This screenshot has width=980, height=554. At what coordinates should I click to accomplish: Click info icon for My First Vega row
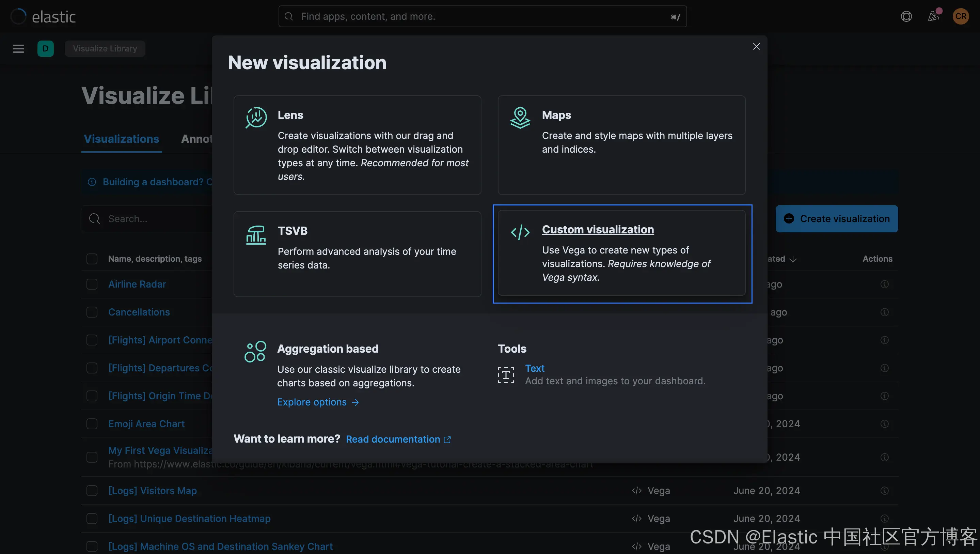tap(885, 457)
